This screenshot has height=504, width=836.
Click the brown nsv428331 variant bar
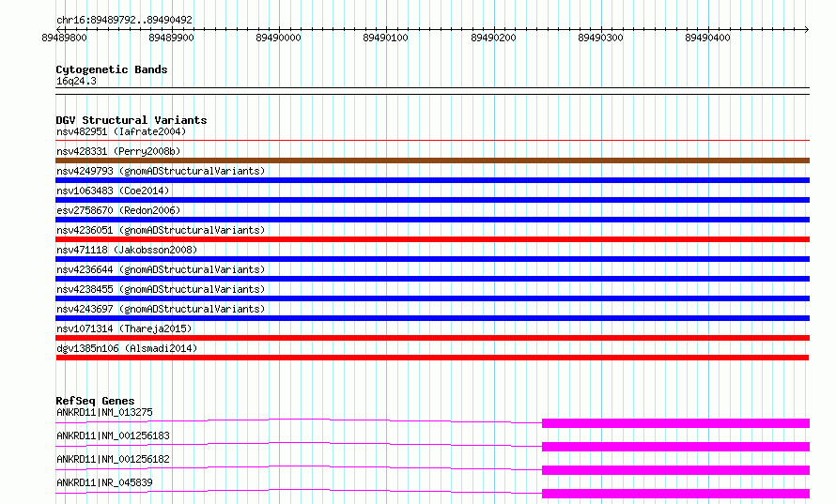click(x=432, y=160)
